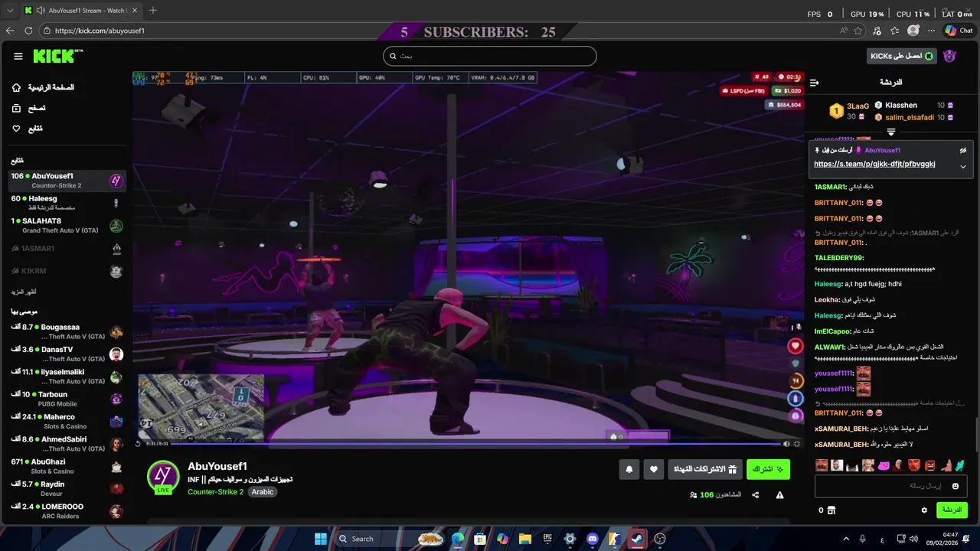
Task: Open chat settings gear icon
Action: (924, 510)
